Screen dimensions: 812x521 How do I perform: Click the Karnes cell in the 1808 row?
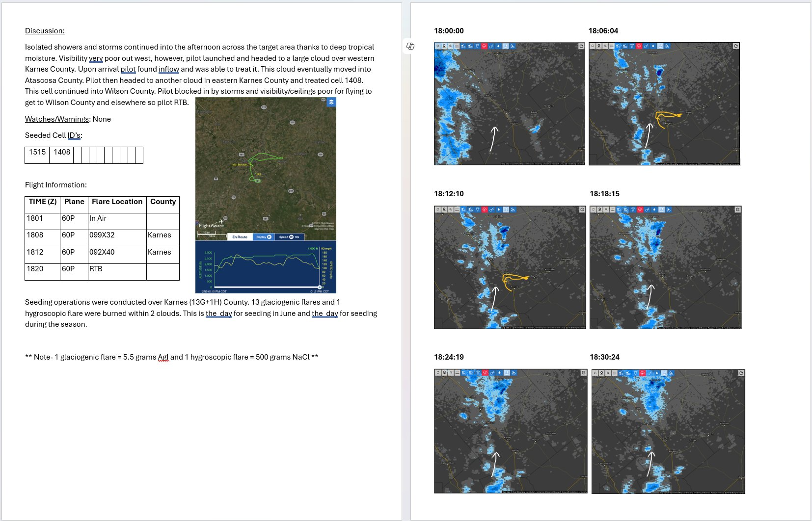coord(163,238)
